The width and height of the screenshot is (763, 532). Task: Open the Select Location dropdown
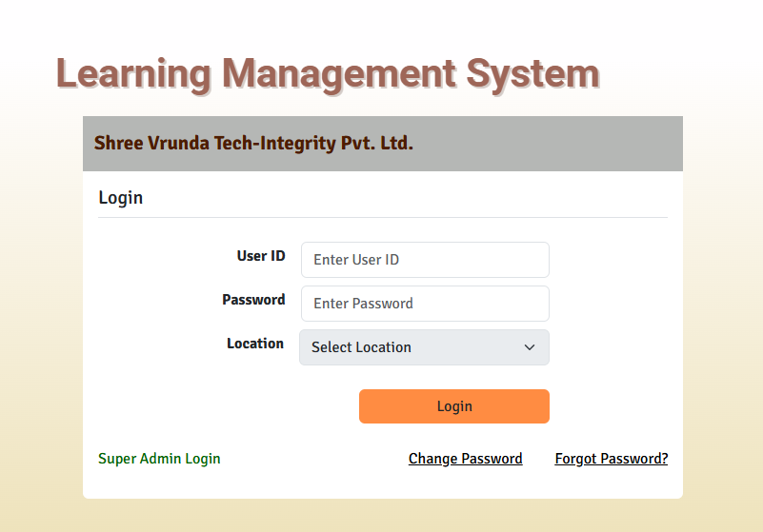pos(424,347)
